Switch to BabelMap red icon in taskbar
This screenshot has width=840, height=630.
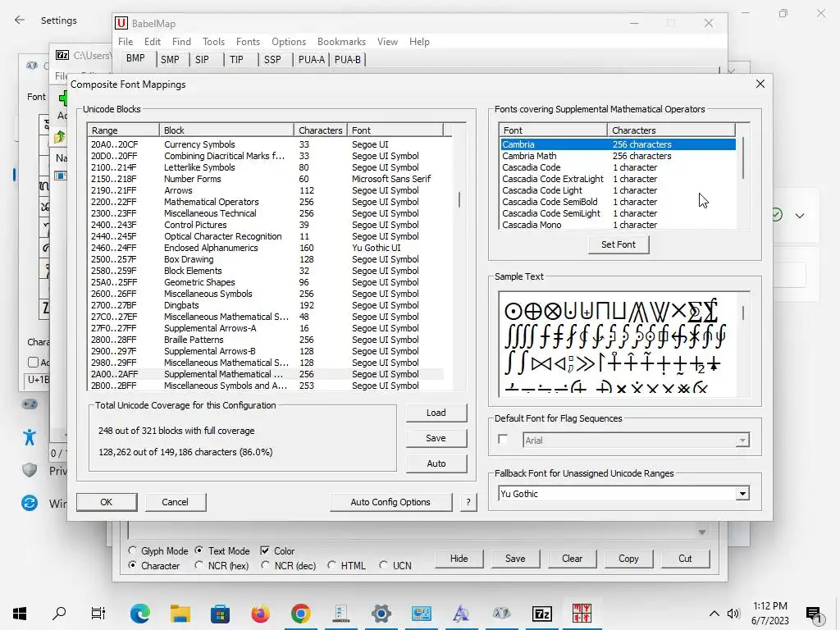coord(582,614)
